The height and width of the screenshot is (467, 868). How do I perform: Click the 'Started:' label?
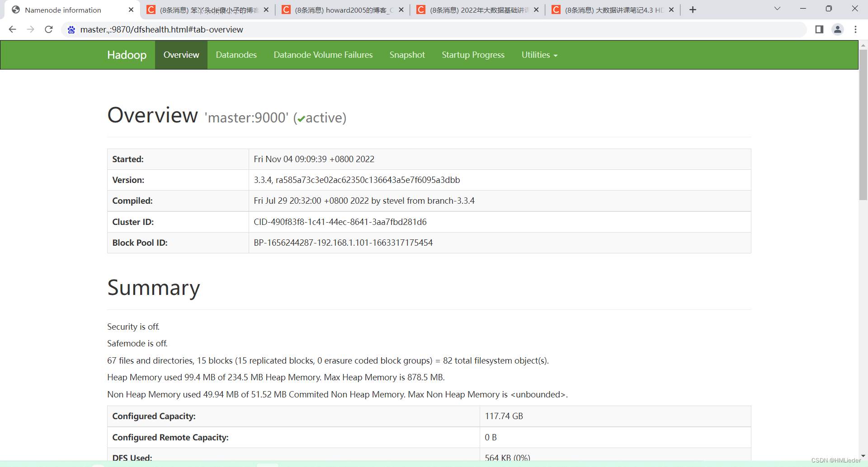(x=128, y=159)
